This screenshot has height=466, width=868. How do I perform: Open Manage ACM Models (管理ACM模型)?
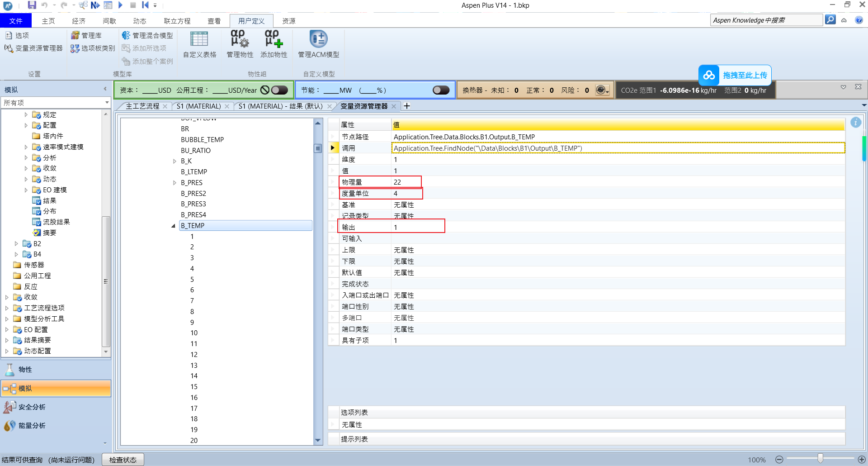(318, 44)
